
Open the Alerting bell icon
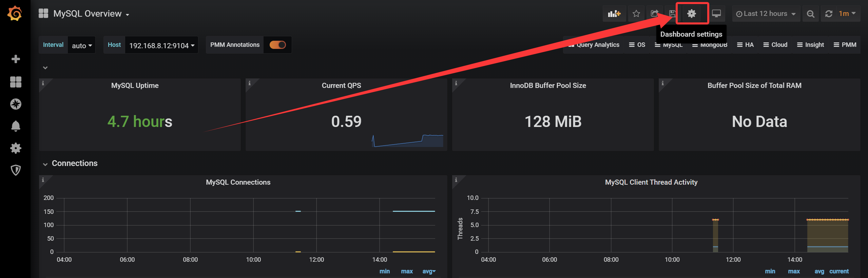16,126
